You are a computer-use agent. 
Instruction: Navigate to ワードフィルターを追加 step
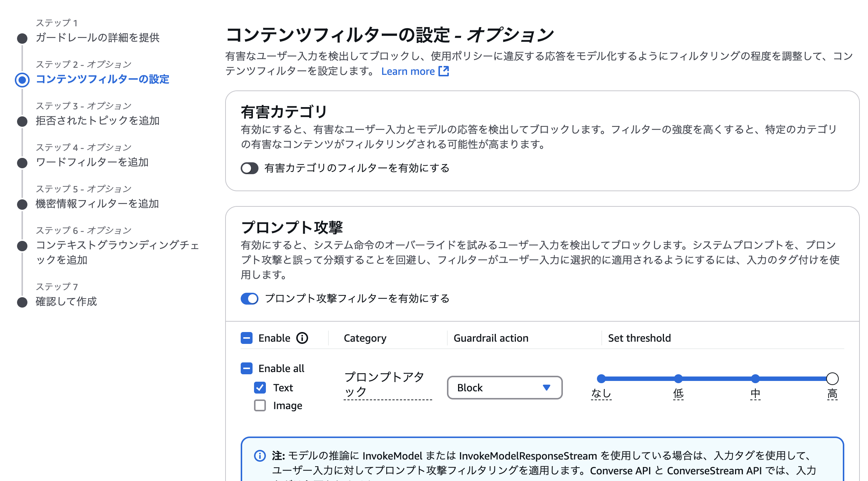coord(93,162)
